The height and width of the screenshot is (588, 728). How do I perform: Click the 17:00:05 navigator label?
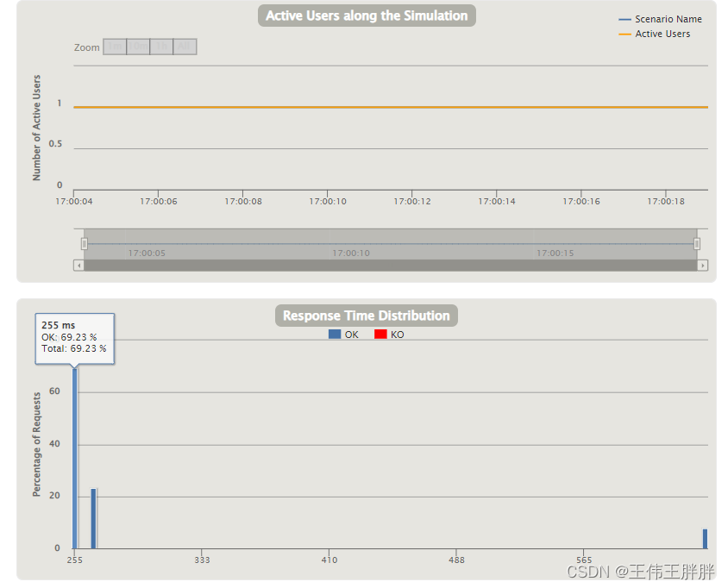click(147, 253)
